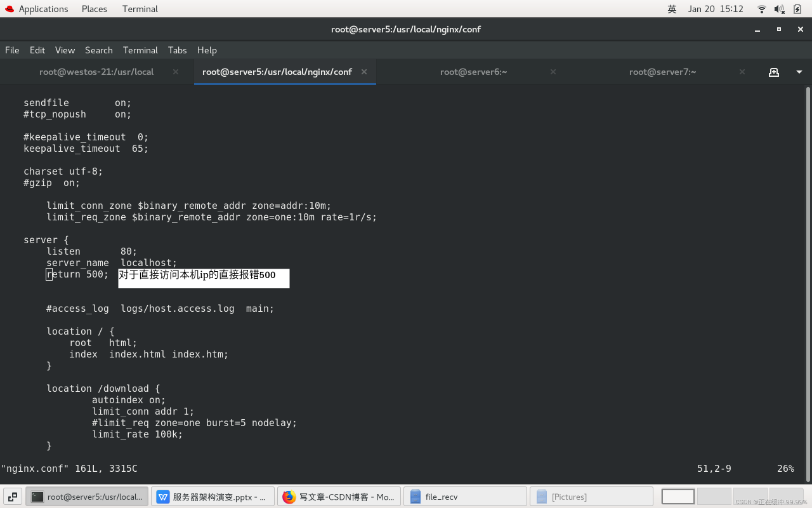Close the terminal window

tap(800, 29)
